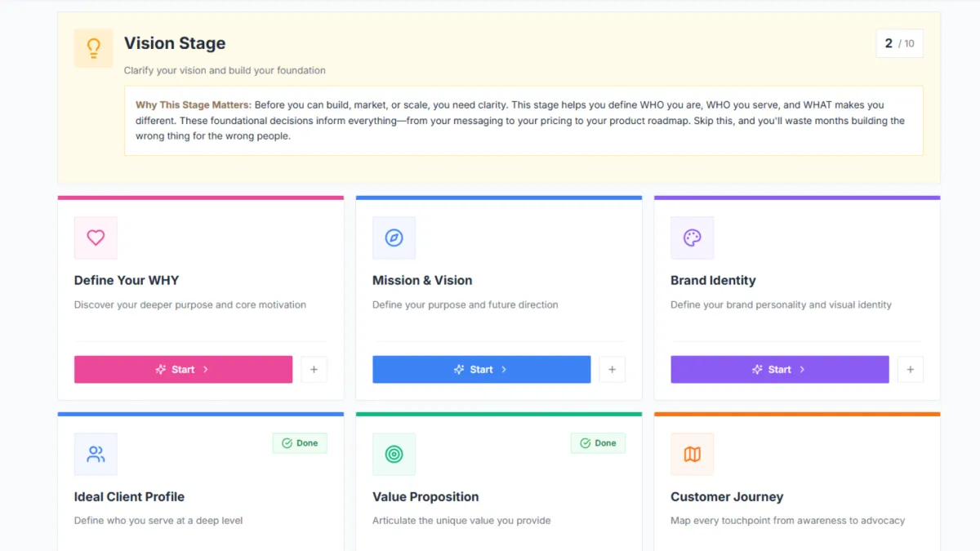Viewport: 980px width, 551px height.
Task: Expand Define Your WHY with plus button
Action: [x=314, y=370]
